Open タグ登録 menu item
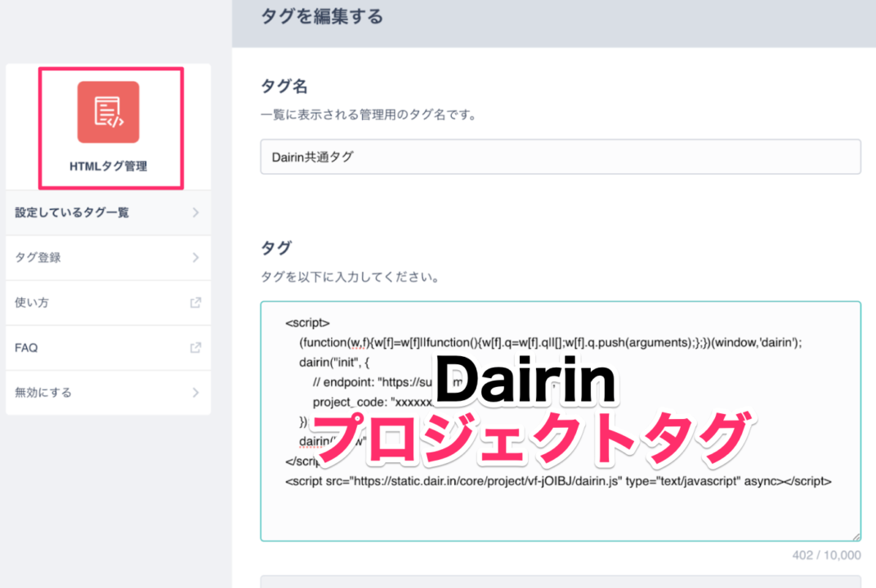Screen dimensions: 876x588 click(109, 258)
